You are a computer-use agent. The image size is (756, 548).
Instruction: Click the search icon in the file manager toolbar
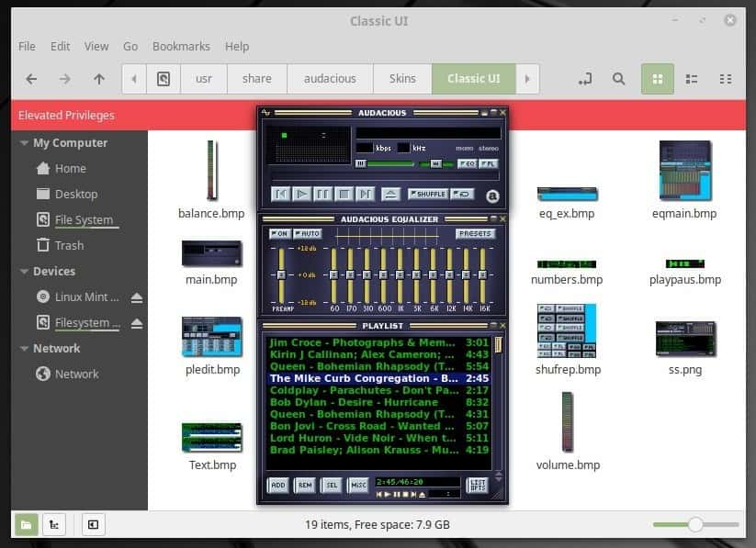620,79
